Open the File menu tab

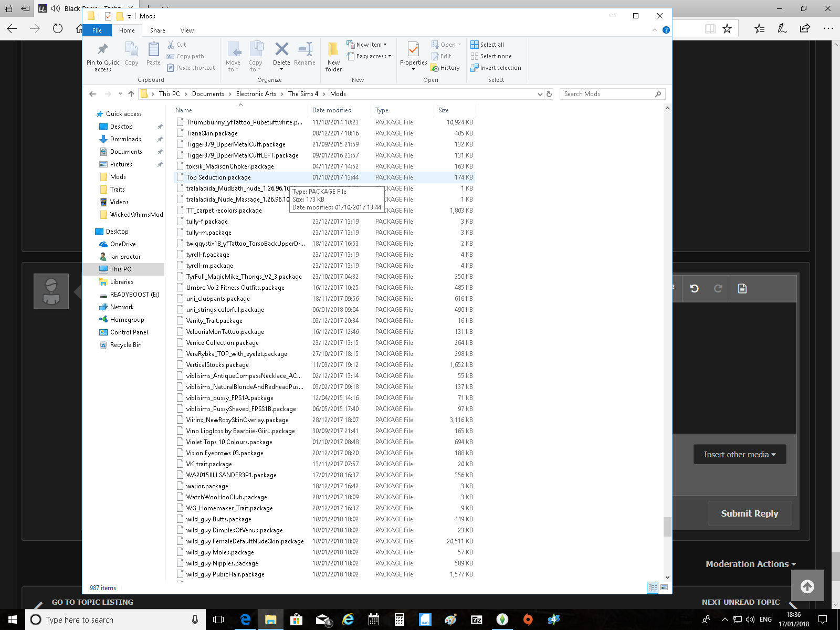[97, 30]
